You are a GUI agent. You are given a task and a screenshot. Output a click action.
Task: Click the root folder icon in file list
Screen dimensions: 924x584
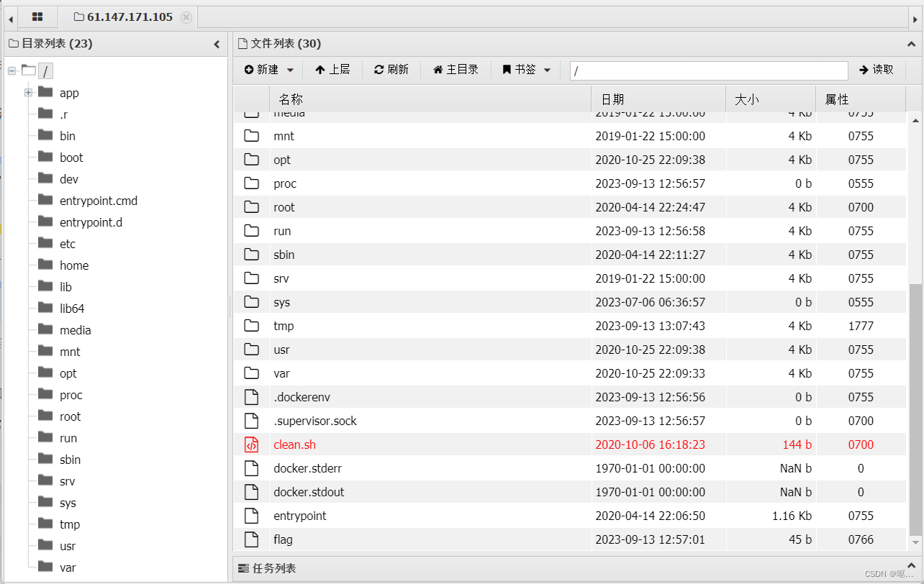pos(251,207)
